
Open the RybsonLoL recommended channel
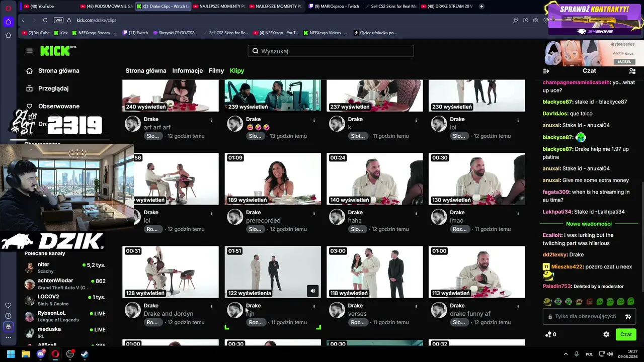pyautogui.click(x=65, y=316)
